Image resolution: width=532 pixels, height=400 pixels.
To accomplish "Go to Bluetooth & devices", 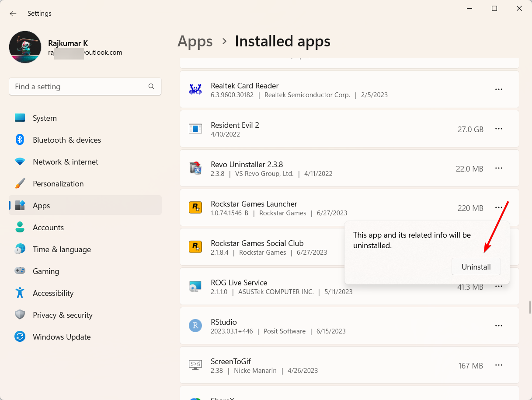I will (x=85, y=140).
